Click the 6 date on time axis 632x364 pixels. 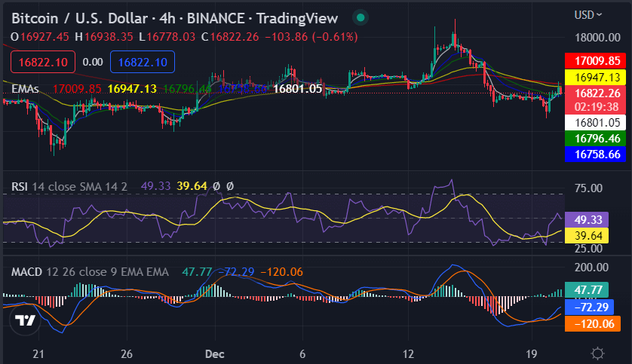[302, 354]
